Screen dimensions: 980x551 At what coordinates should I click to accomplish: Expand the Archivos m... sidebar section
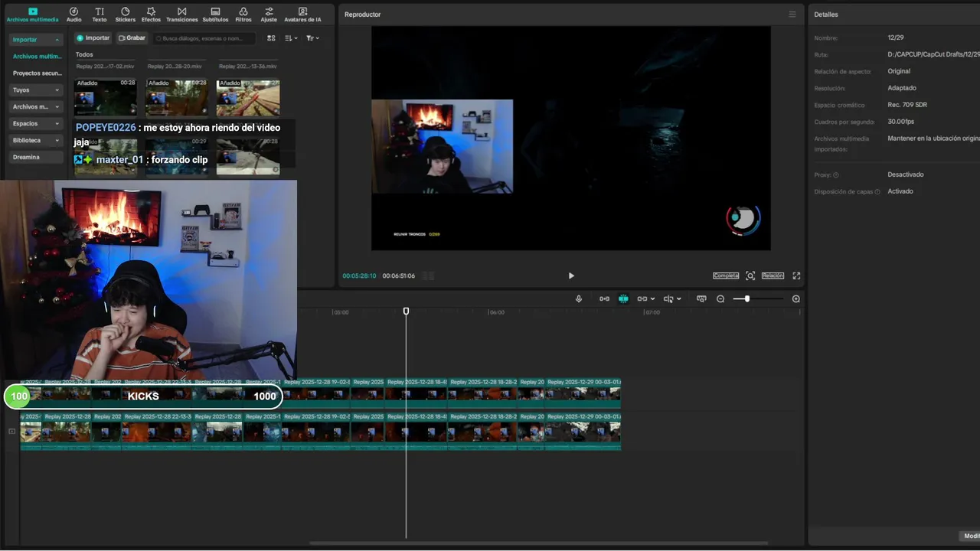[x=36, y=107]
